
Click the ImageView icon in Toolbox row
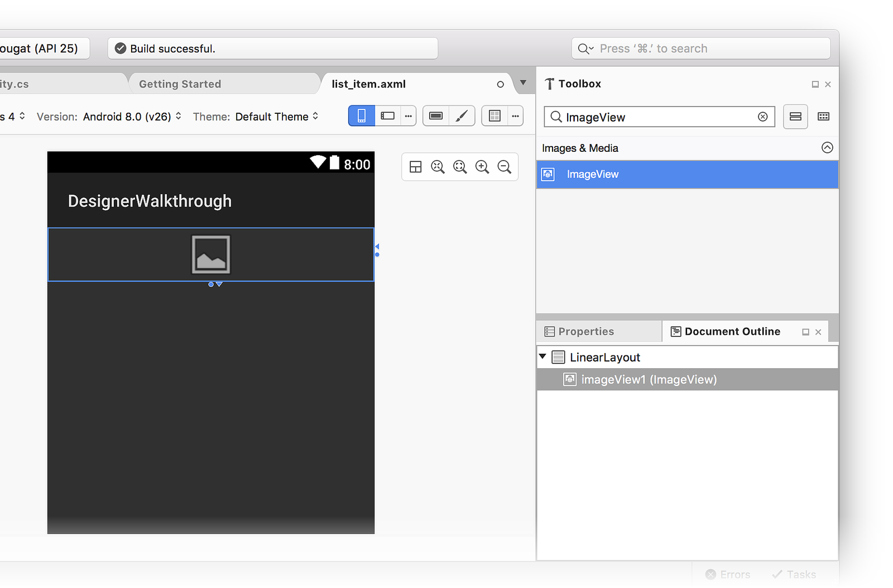point(548,175)
